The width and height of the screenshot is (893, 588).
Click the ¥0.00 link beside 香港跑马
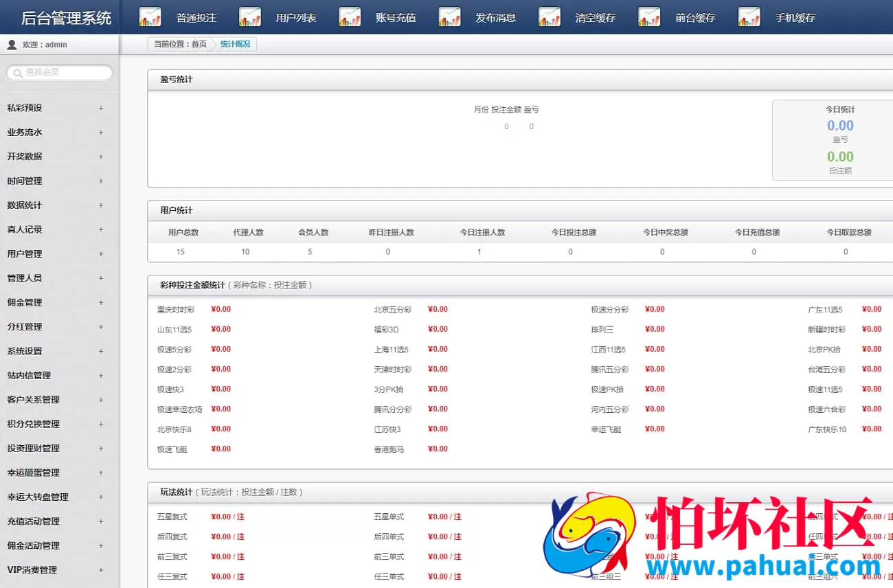438,449
